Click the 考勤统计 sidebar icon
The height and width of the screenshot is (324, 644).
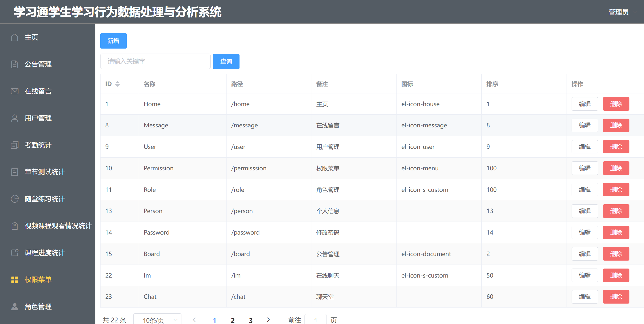(x=15, y=145)
